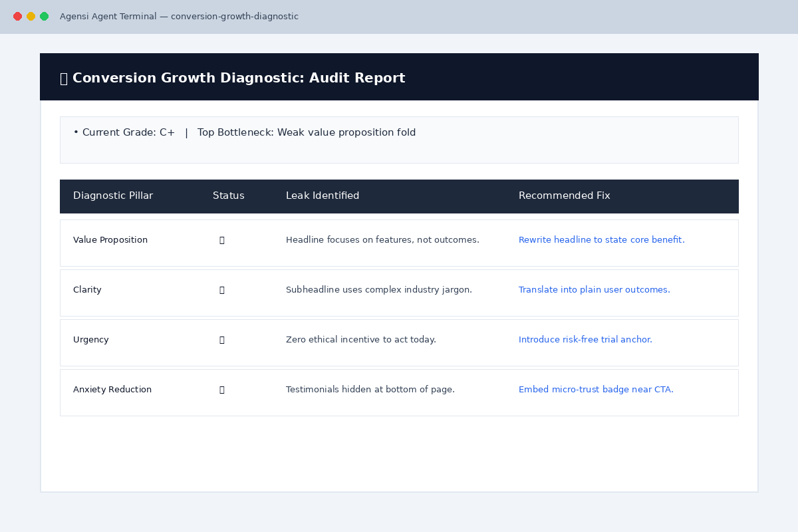Click 'Top Bottleneck: Weak value proposition fold' text
798x532 pixels.
[x=307, y=132]
